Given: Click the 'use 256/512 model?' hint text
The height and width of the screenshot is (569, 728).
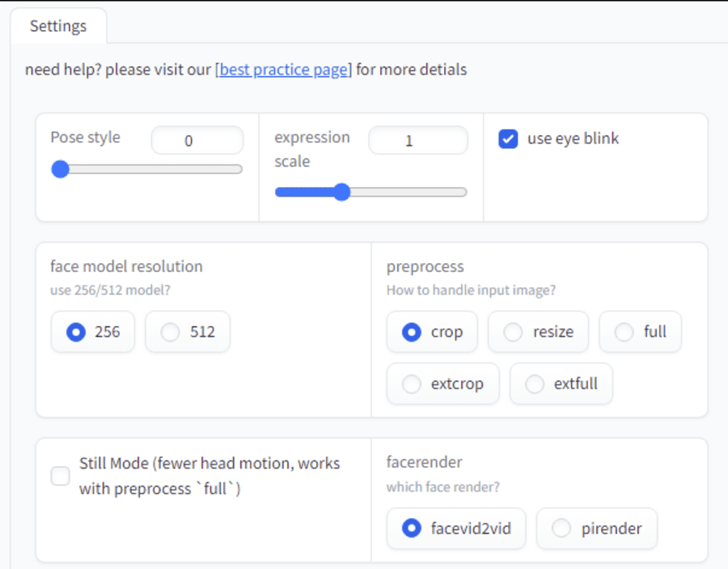Looking at the screenshot, I should (x=110, y=291).
